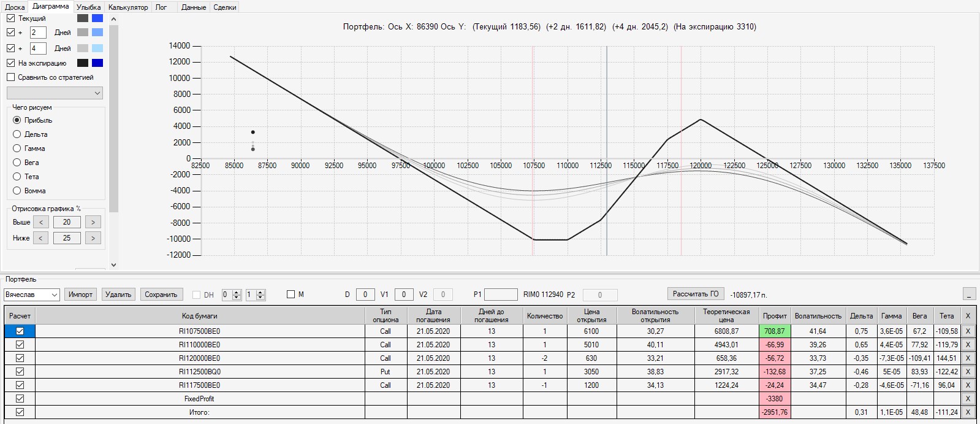Viewport: 980px width, 424px height.
Task: Click the P1 input field
Action: (501, 295)
